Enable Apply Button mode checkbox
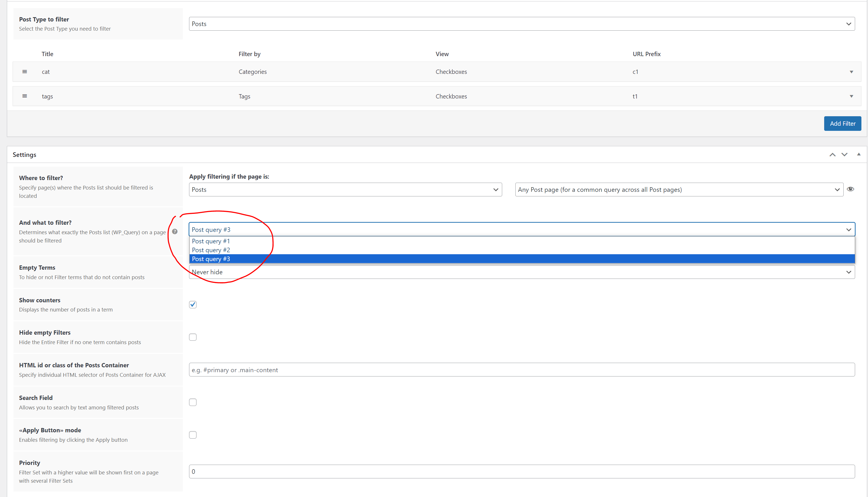Viewport: 868px width, 497px height. [x=193, y=435]
